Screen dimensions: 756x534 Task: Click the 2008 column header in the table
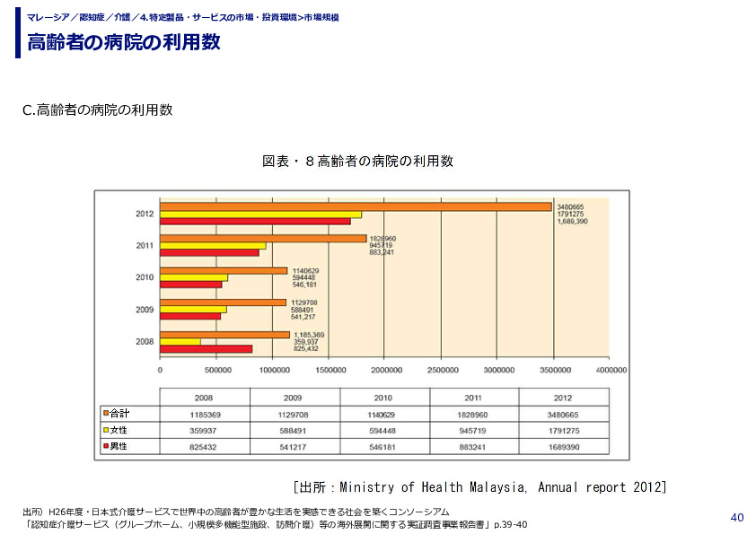point(204,398)
